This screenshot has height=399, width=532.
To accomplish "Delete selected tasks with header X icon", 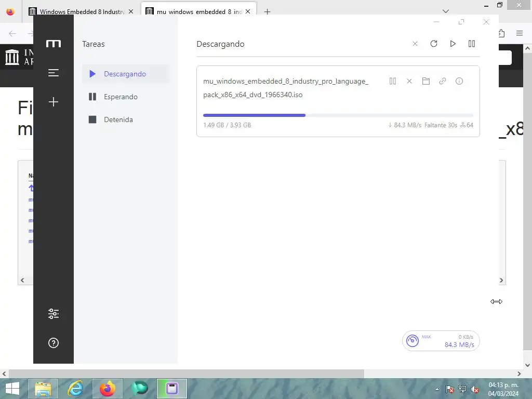I will point(415,44).
